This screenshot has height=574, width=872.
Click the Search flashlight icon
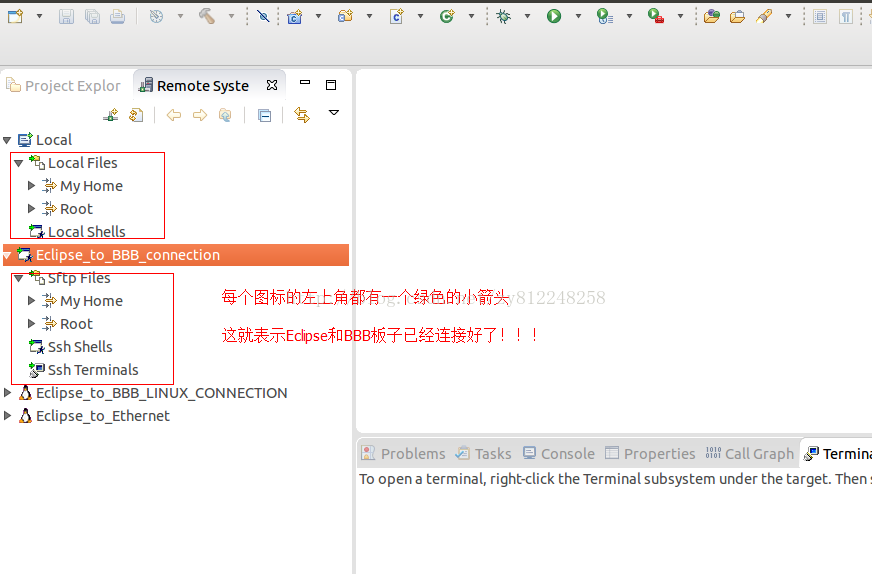click(764, 16)
